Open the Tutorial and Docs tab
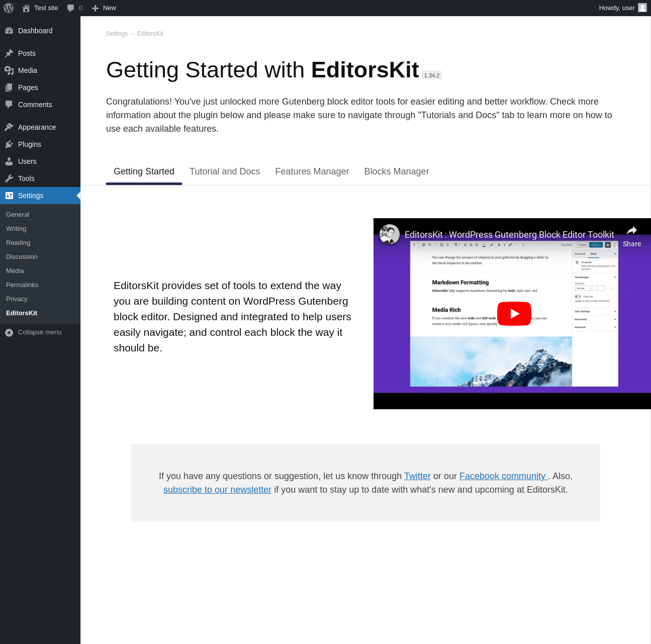This screenshot has height=644, width=651. pyautogui.click(x=225, y=171)
